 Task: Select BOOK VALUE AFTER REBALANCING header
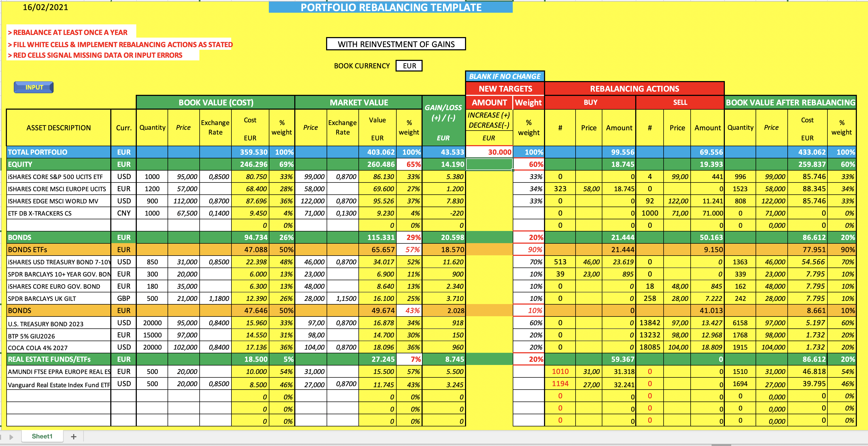791,102
